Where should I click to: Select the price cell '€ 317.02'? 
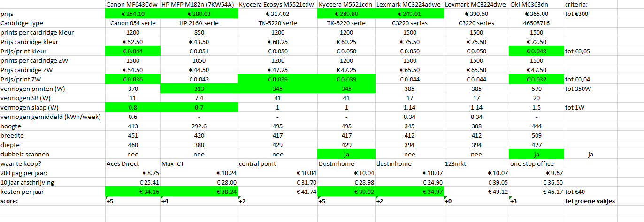pos(277,14)
